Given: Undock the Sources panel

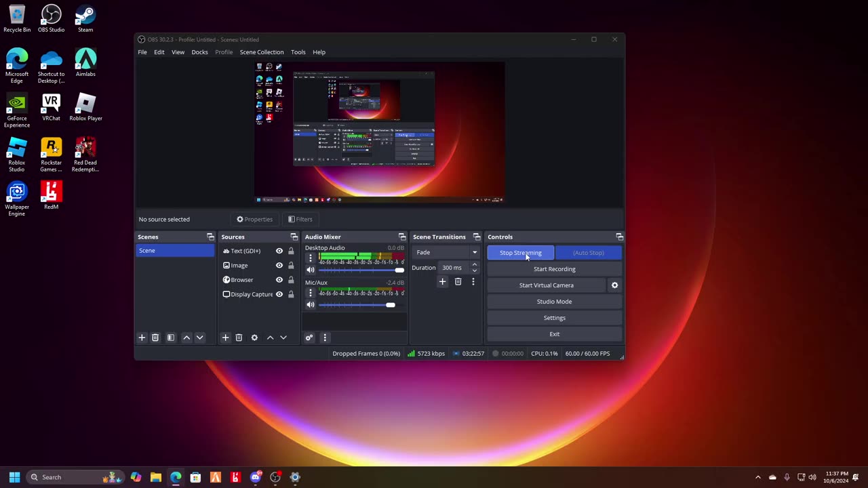Looking at the screenshot, I should [294, 237].
